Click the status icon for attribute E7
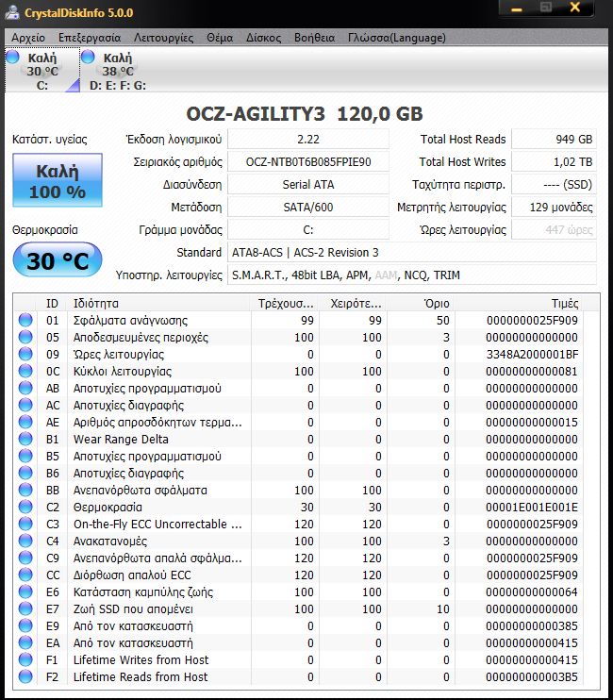The image size is (613, 700). pos(25,608)
